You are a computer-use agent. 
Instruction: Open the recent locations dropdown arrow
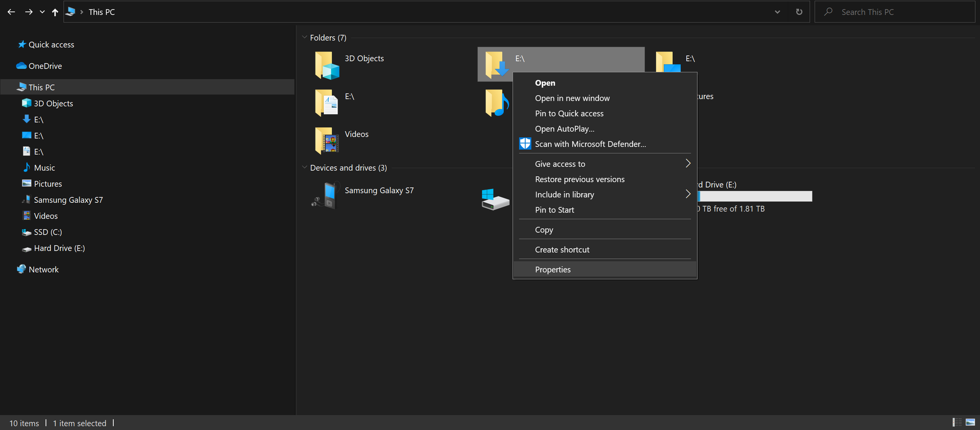pyautogui.click(x=42, y=12)
